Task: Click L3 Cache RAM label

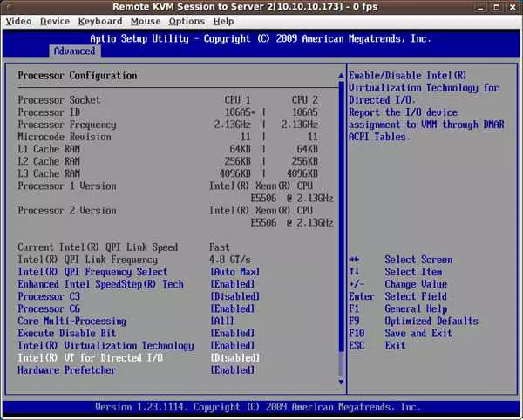Action: 49,173
